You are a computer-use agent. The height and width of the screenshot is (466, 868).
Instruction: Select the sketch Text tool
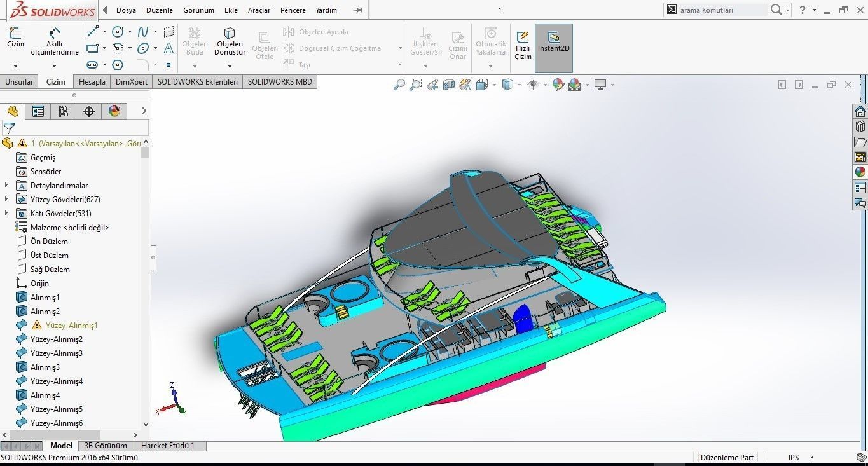(x=169, y=48)
